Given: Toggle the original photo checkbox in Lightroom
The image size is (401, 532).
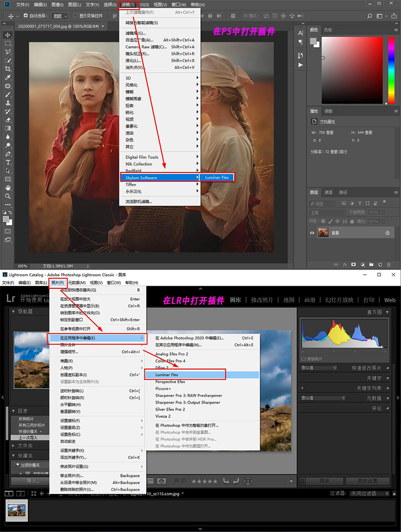Looking at the screenshot, I should pos(303,359).
